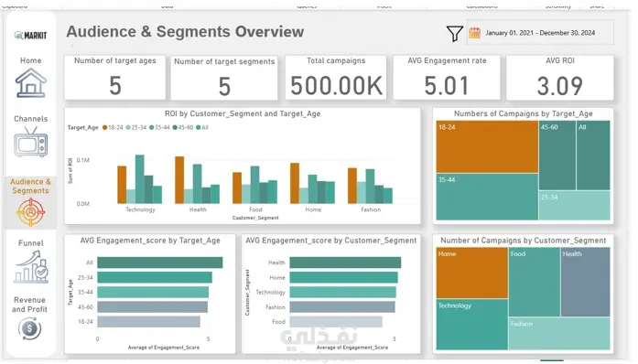Select the Health tile in Customer_Segment treemap
This screenshot has height=364, width=638.
pyautogui.click(x=586, y=282)
